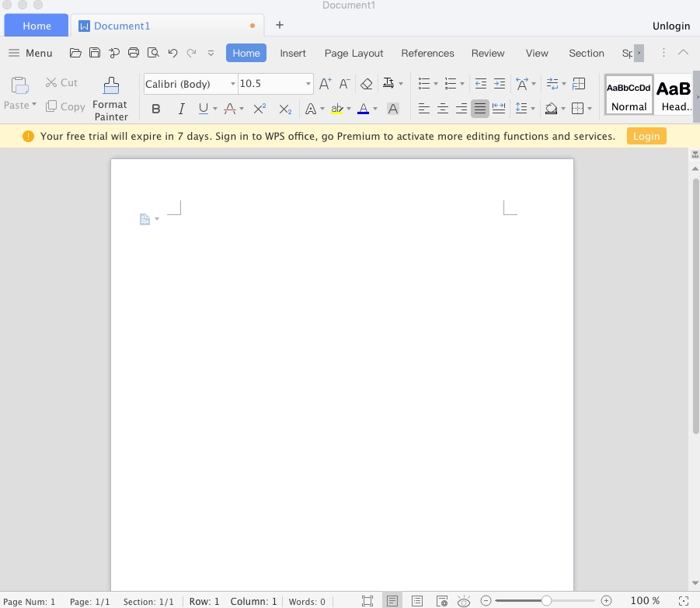The image size is (700, 608).
Task: Increase font size with the A+ icon
Action: pyautogui.click(x=325, y=84)
